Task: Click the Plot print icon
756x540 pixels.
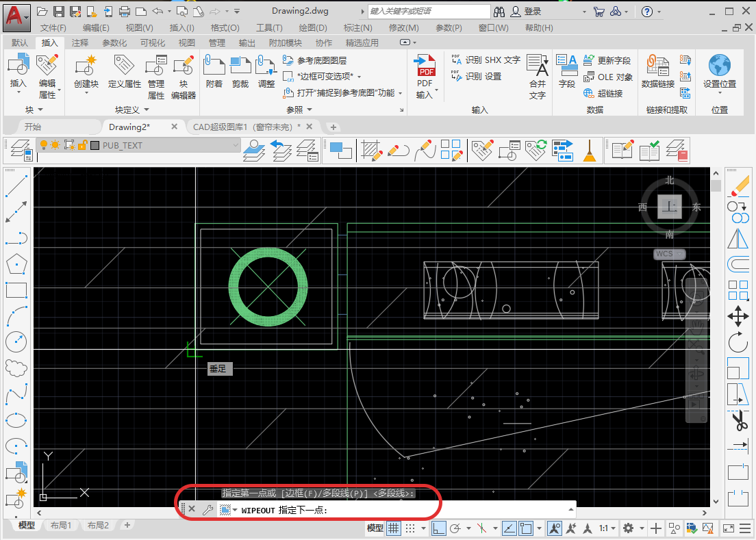Action: pyautogui.click(x=125, y=11)
